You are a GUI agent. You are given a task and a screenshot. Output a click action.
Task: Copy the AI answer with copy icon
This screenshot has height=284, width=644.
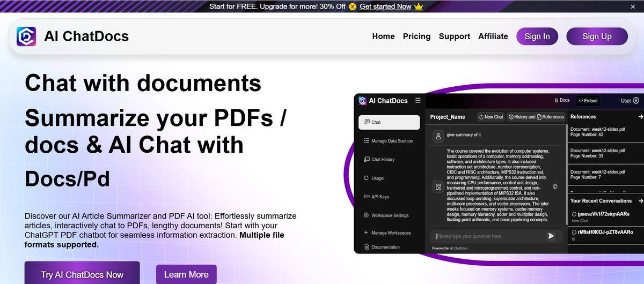tap(555, 186)
